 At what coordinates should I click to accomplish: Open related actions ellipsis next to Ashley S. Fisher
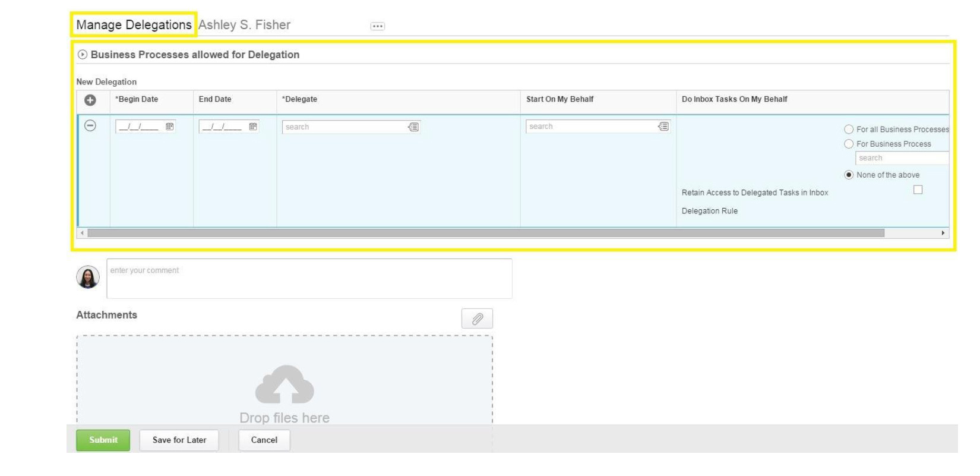point(377,26)
